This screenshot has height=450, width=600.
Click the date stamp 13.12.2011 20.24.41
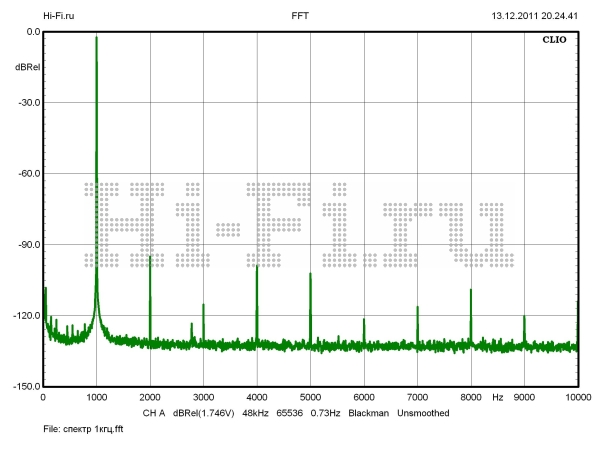[534, 16]
